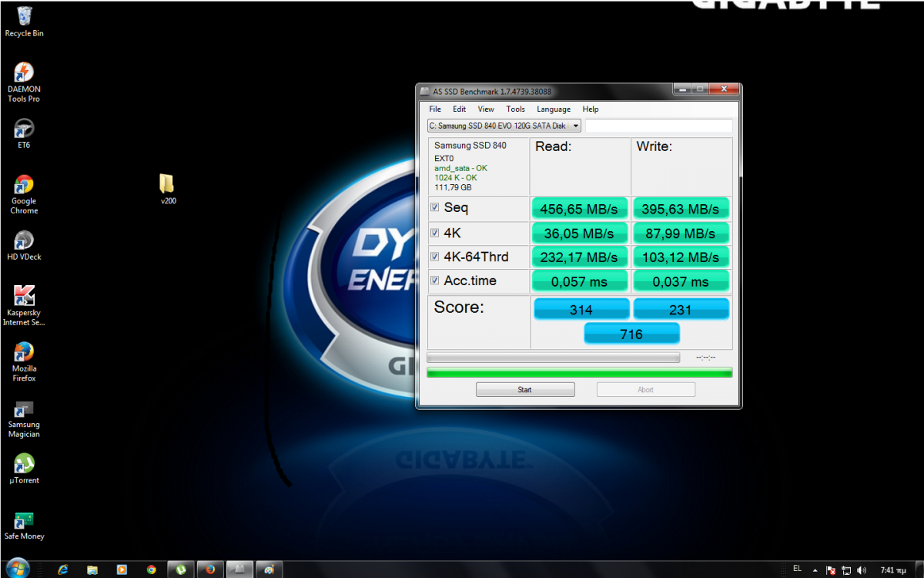Open the Tools menu
This screenshot has width=924, height=578.
[x=516, y=109]
